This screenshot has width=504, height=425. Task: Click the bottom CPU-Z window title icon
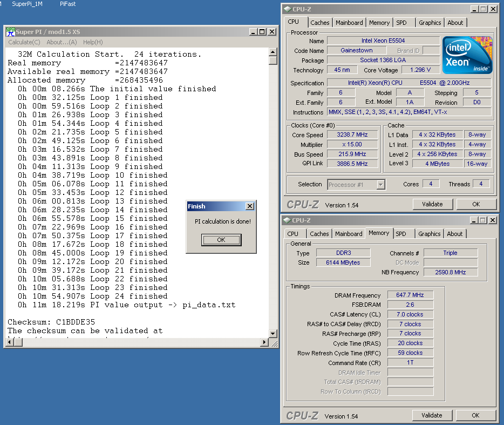tap(287, 220)
